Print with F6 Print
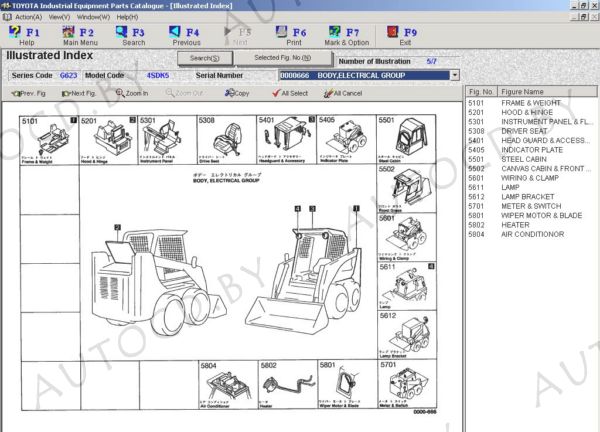 click(x=292, y=36)
